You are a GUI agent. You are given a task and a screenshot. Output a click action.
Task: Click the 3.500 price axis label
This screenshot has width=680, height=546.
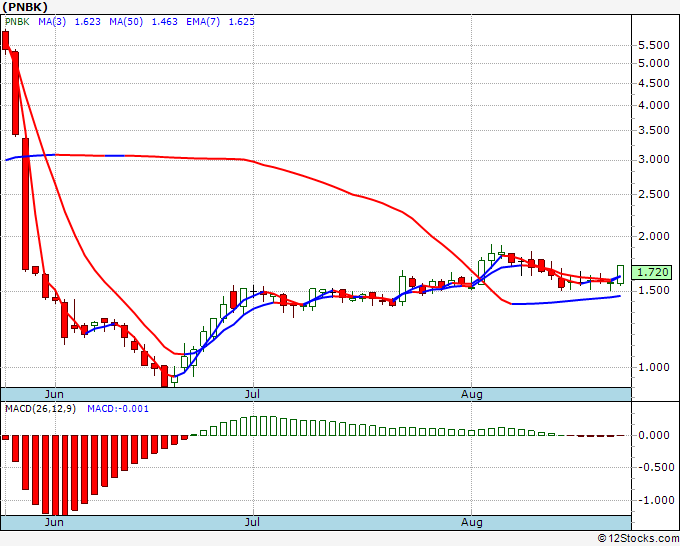click(x=654, y=131)
